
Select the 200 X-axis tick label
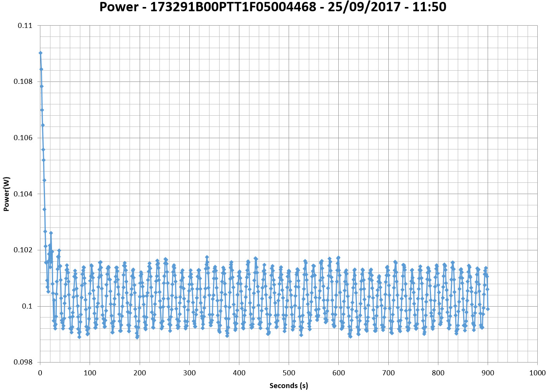point(140,373)
